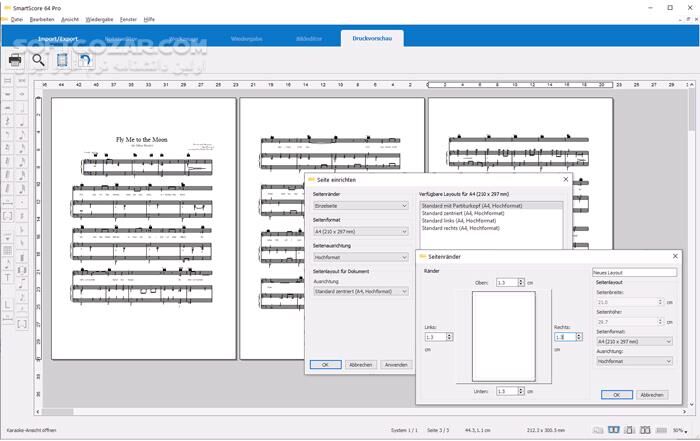The height and width of the screenshot is (441, 700).
Task: Click 'Seite 3 / 3' status text
Action: click(438, 430)
